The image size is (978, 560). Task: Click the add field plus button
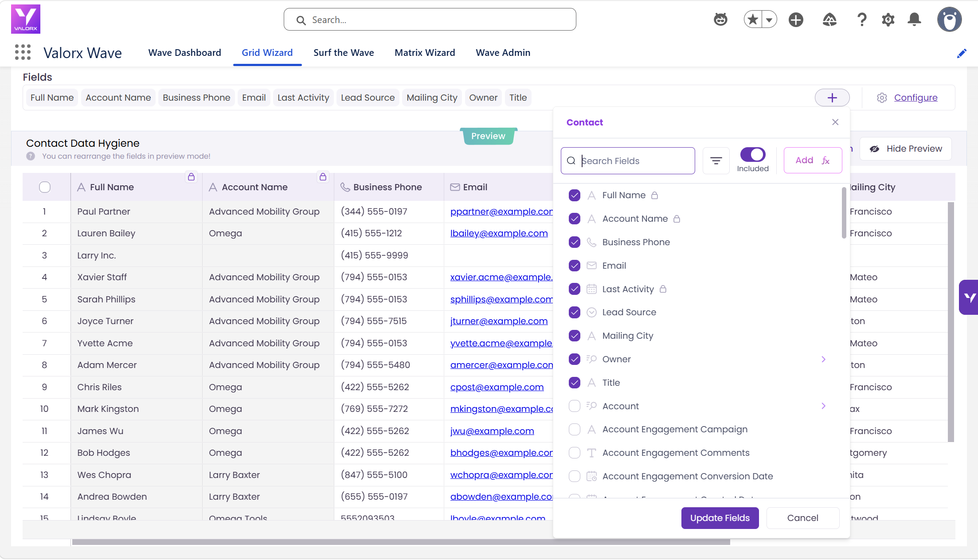coord(832,98)
